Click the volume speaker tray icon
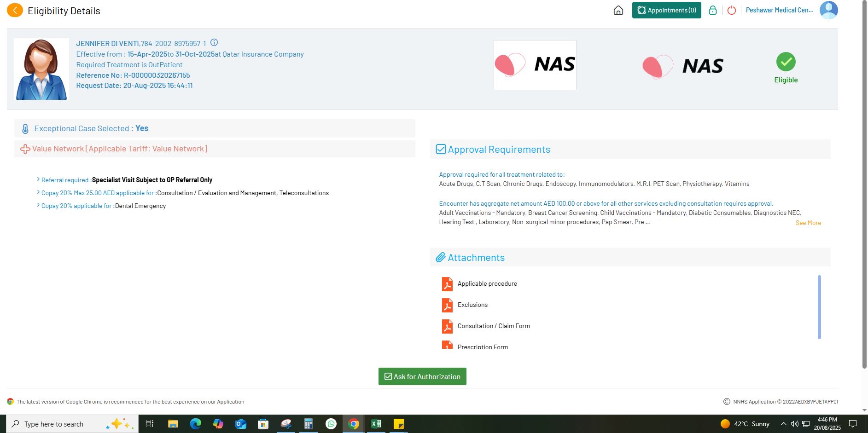This screenshot has width=868, height=433. point(794,424)
